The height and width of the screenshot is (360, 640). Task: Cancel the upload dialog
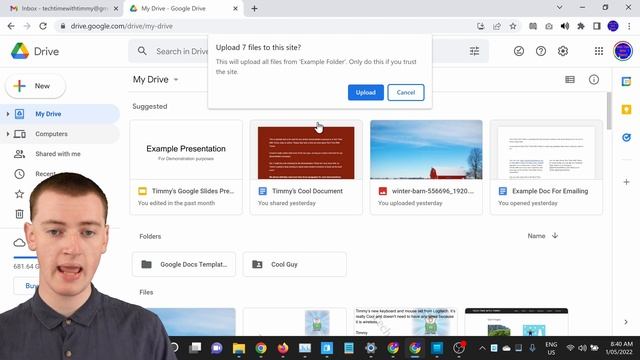pyautogui.click(x=406, y=92)
